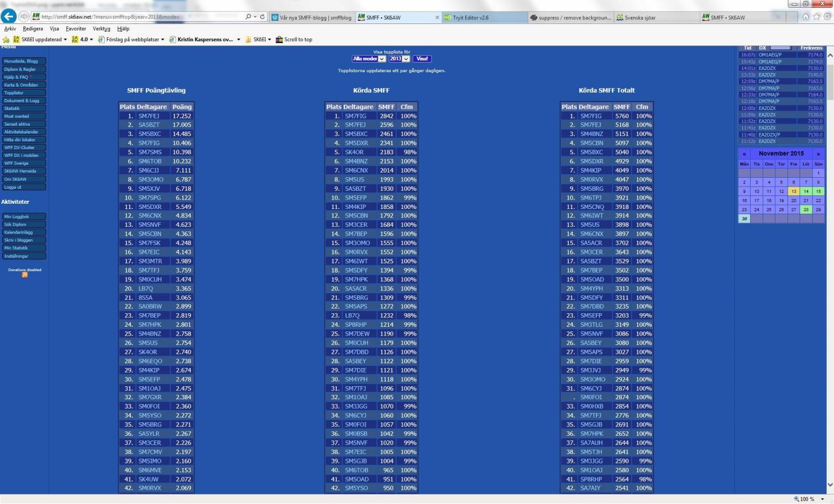The image size is (834, 504).
Task: Open Karta & Områden sidebar link
Action: (24, 84)
